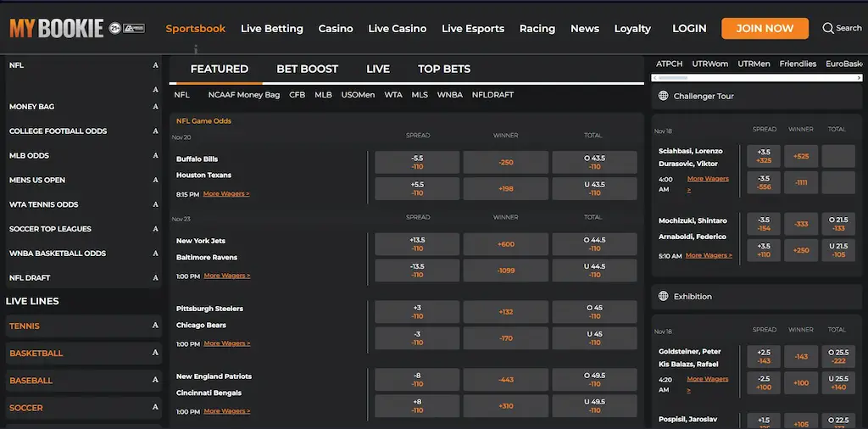Viewport: 868px width, 429px height.
Task: Pick New England Patriots -443 winner
Action: click(x=506, y=380)
